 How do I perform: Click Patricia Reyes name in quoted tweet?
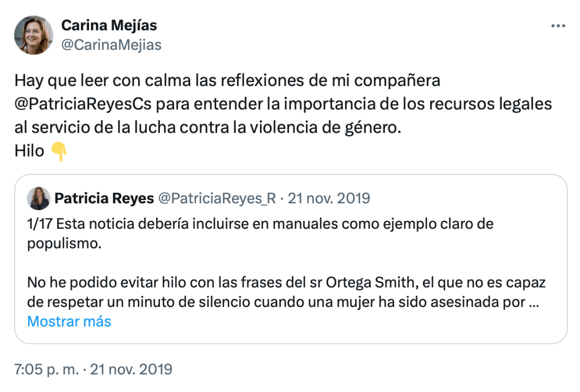pos(104,198)
